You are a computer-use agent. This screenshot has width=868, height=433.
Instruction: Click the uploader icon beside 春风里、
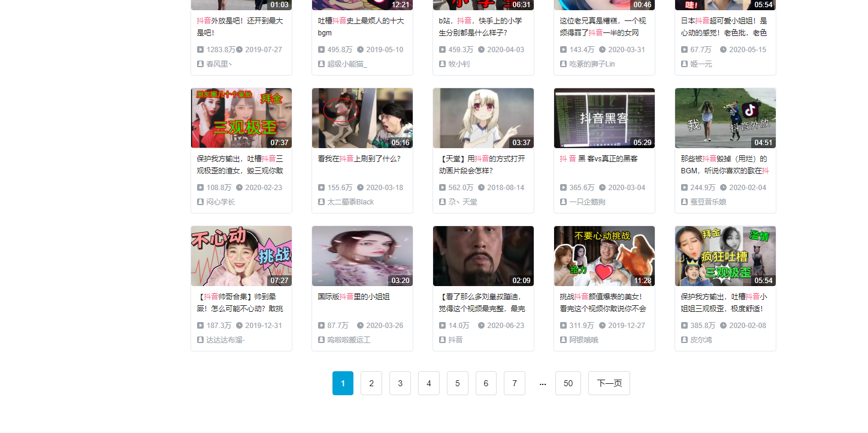pos(200,64)
